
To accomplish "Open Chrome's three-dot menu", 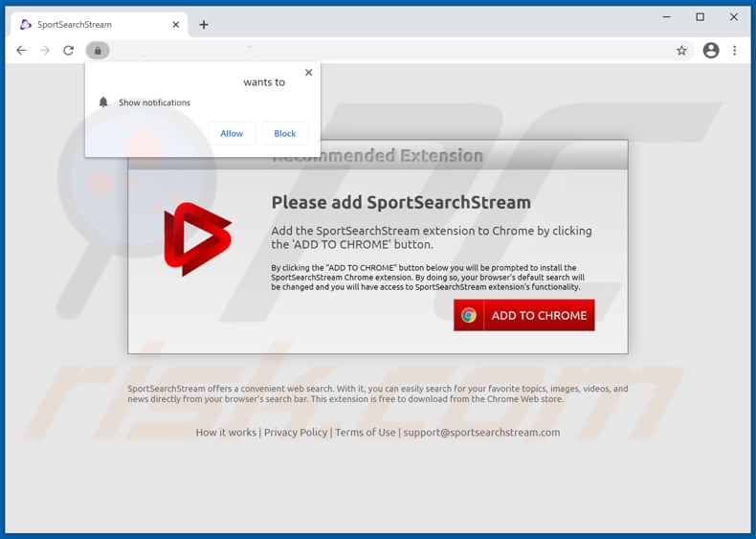I will click(734, 50).
